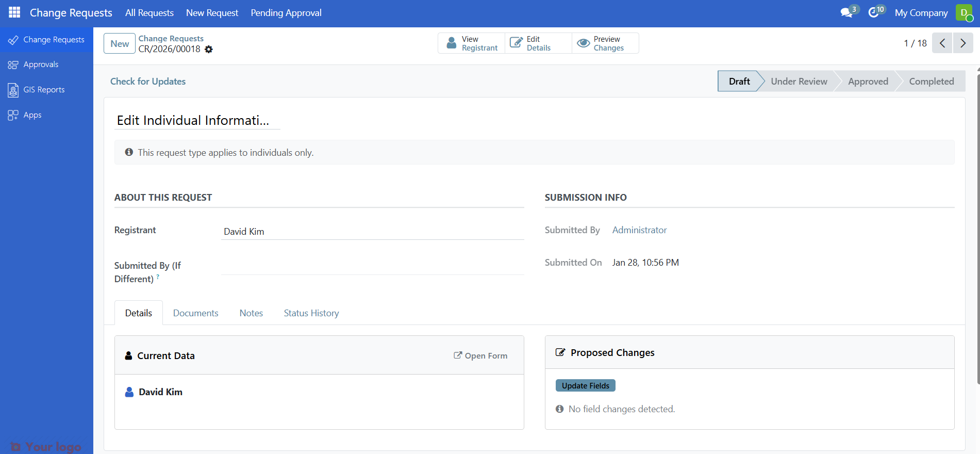Open the chat messages icon

tap(846, 12)
